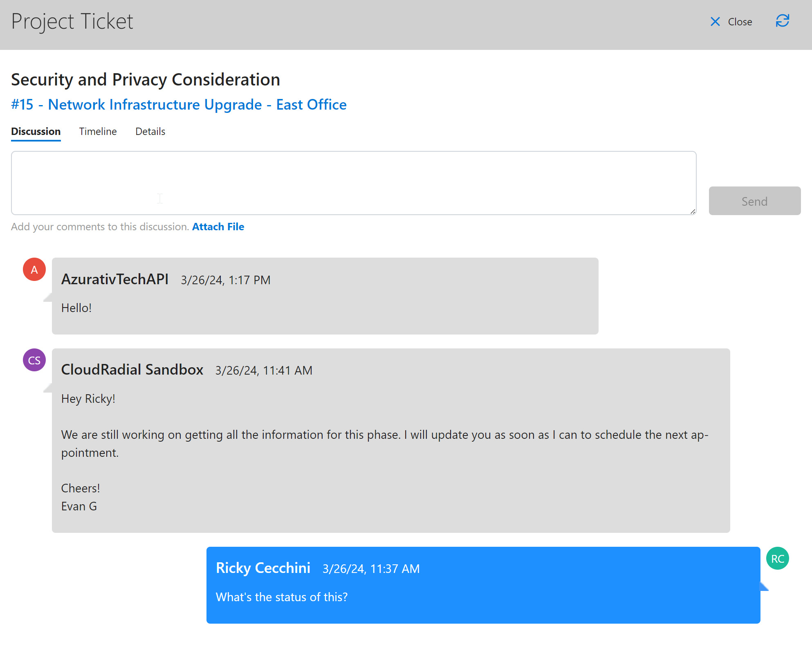Click the 3/26/24 11:41 AM timestamp
The height and width of the screenshot is (658, 812).
(x=264, y=371)
